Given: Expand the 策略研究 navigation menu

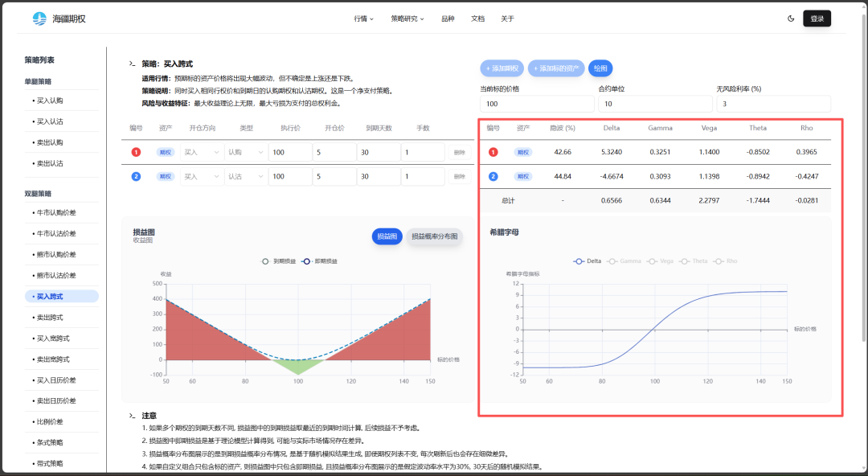Looking at the screenshot, I should 407,18.
